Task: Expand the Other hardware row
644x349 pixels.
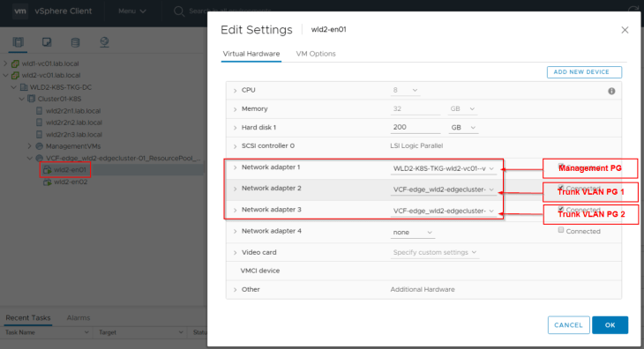Action: pos(235,290)
